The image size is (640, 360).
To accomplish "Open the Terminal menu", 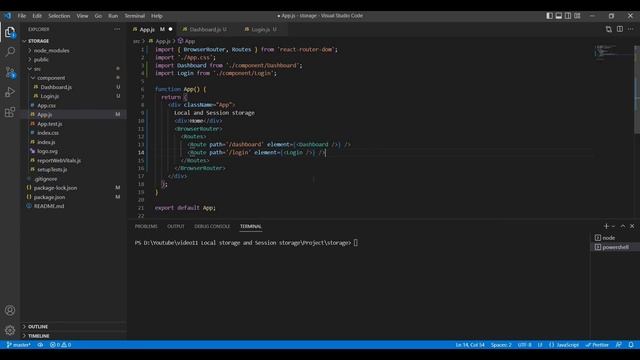I will coord(135,16).
